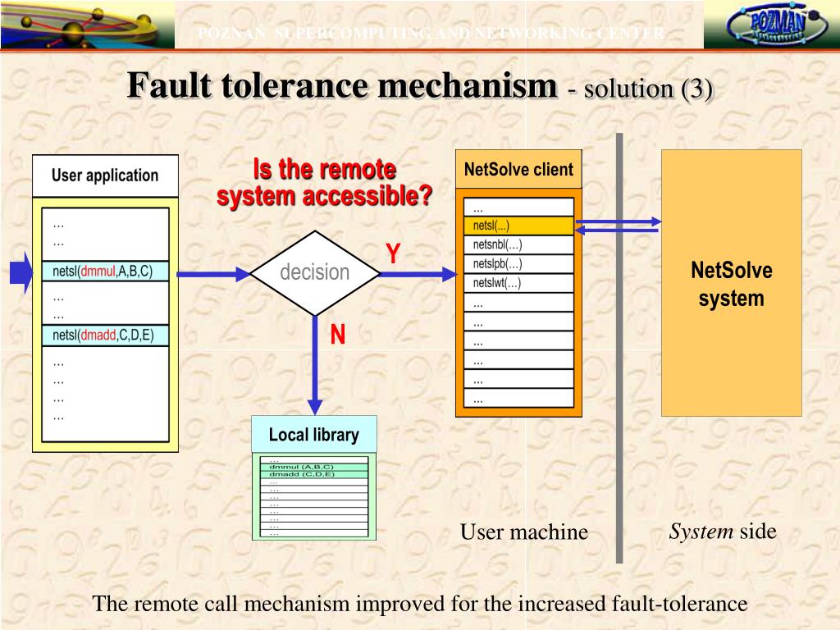Click the red N branch label
The height and width of the screenshot is (630, 840).
point(338,335)
